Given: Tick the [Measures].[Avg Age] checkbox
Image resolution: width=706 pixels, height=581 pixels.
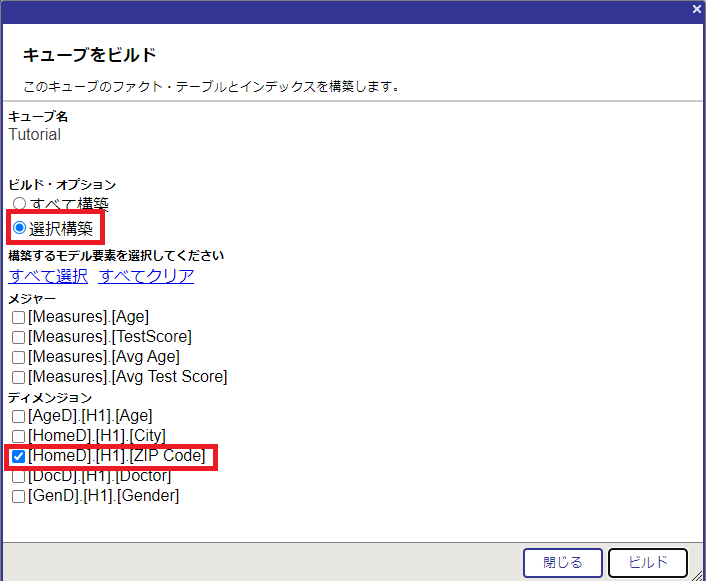Looking at the screenshot, I should pos(18,357).
